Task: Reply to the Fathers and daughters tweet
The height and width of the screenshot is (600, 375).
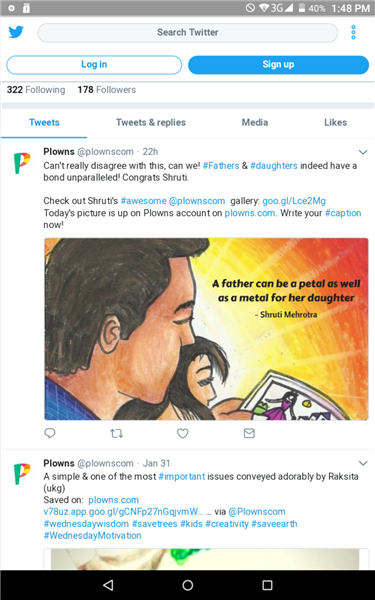Action: (50, 433)
